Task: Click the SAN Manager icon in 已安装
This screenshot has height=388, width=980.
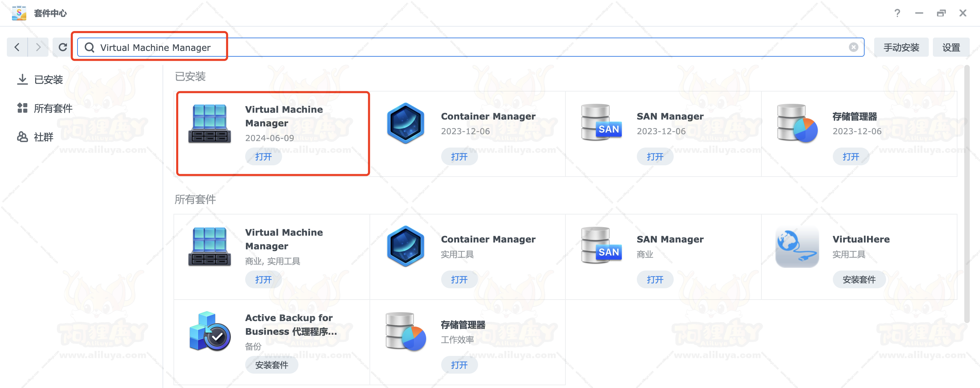Action: [601, 123]
